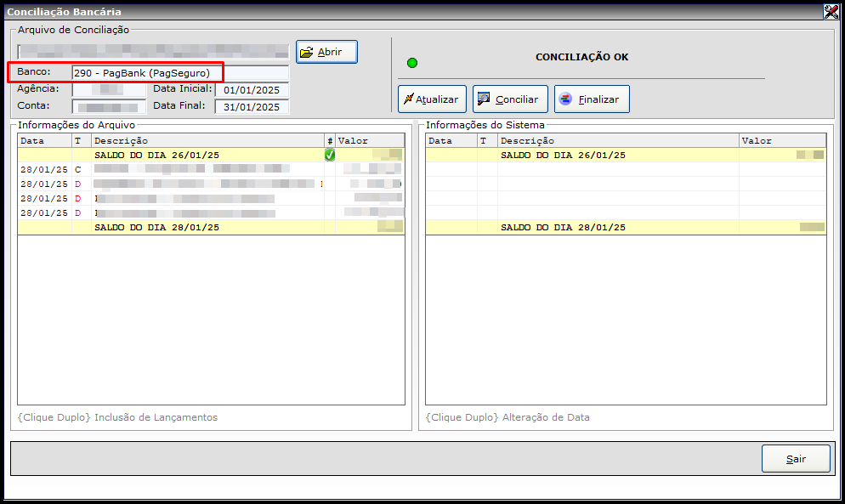Viewport: 845px width, 504px height.
Task: Click the T column header in Informações do Arquivo
Action: click(82, 141)
